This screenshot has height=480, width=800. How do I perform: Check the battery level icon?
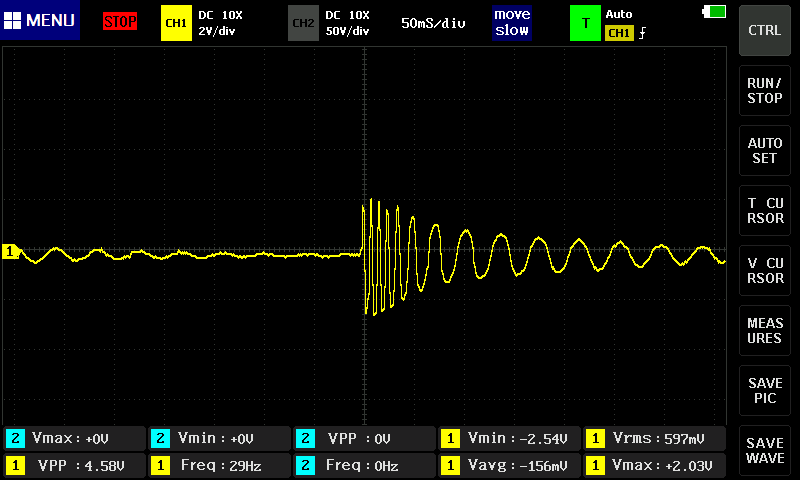click(715, 12)
